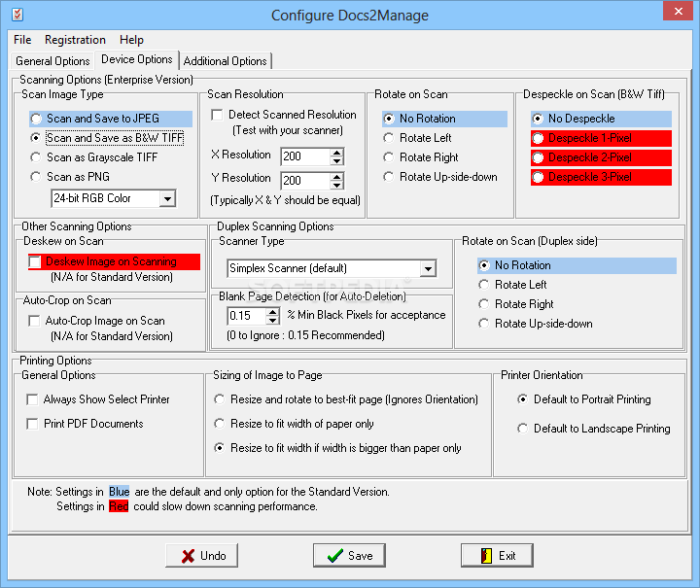Screen dimensions: 700x588
Task: Click the Docs2Manage app icon in title bar
Action: tap(17, 15)
